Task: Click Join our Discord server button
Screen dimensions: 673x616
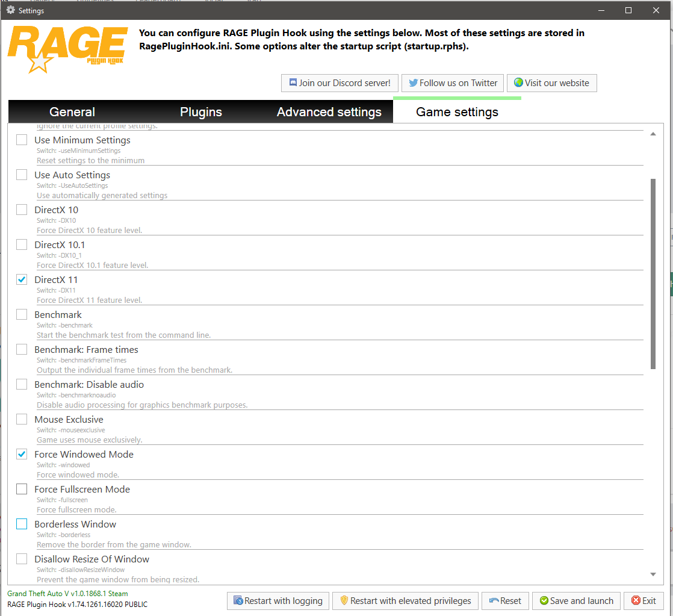Action: coord(340,83)
